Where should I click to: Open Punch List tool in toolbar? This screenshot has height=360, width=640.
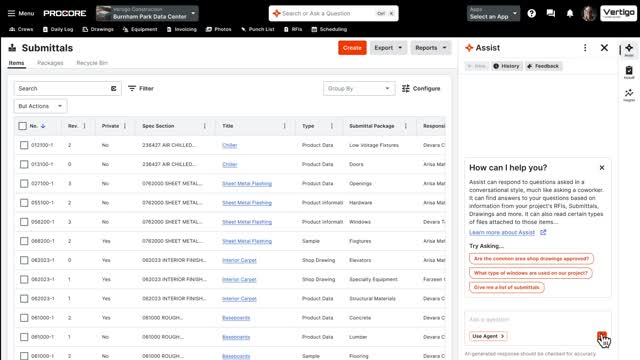[258, 29]
